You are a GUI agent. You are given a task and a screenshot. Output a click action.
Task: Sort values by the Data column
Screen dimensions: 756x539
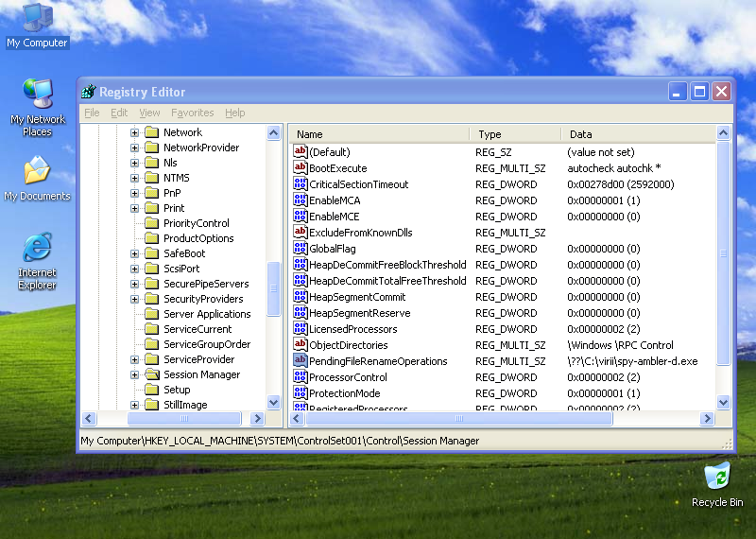(x=639, y=134)
